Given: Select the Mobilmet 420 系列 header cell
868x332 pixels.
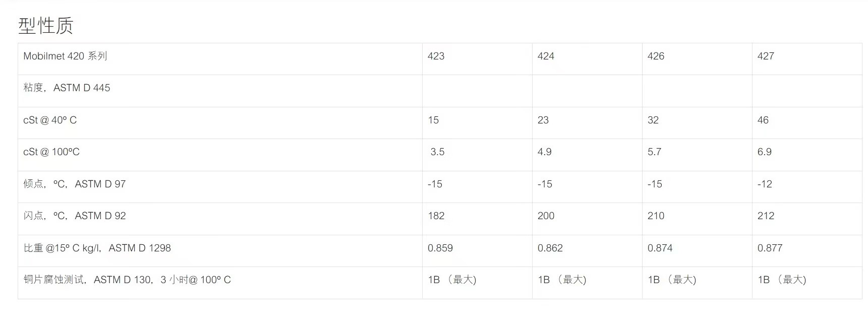Looking at the screenshot, I should tap(65, 56).
